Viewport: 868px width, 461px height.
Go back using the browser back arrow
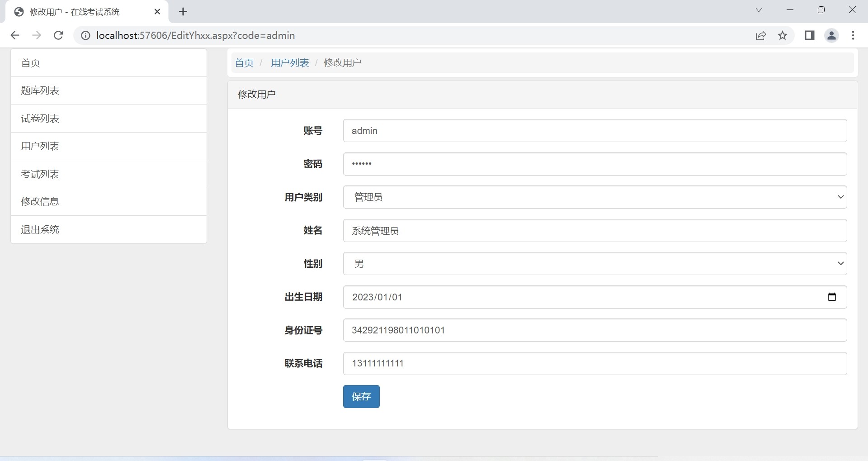click(x=15, y=35)
